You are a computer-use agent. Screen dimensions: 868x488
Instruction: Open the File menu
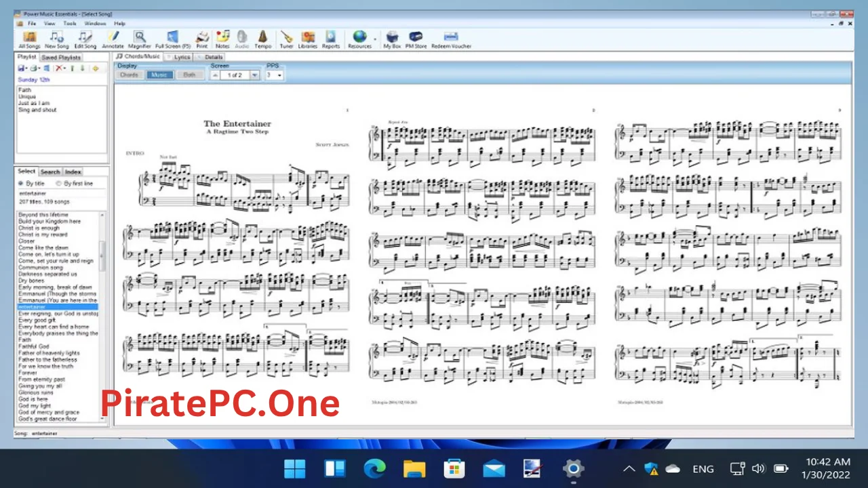[32, 23]
